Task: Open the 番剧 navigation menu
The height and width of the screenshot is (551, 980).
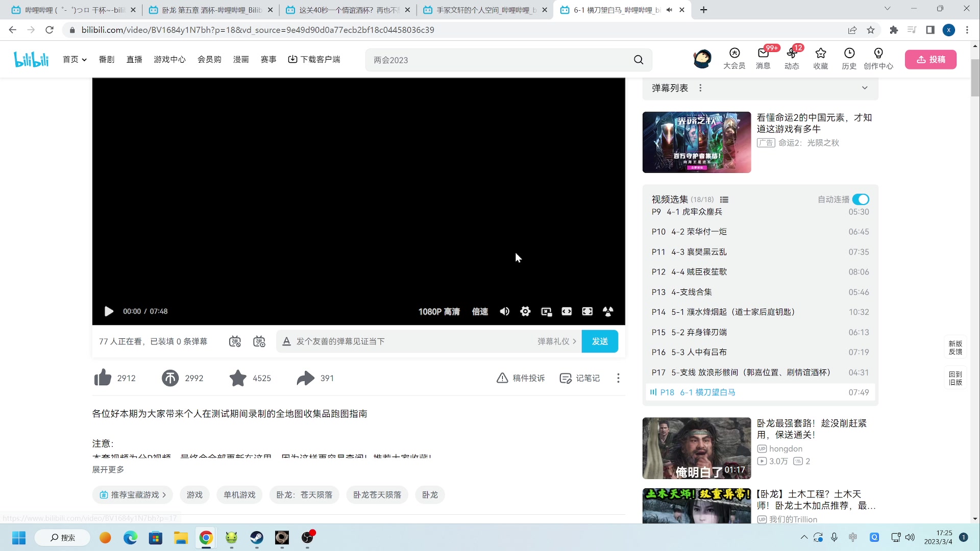Action: point(106,59)
